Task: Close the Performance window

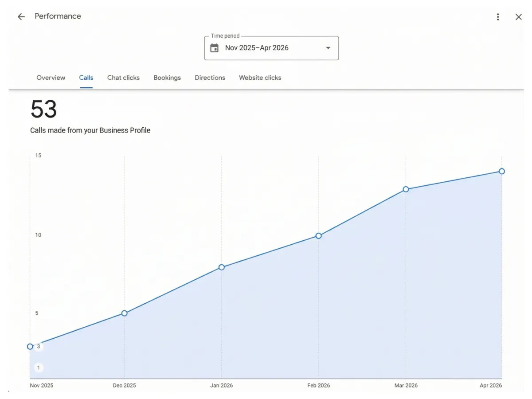Action: (518, 17)
